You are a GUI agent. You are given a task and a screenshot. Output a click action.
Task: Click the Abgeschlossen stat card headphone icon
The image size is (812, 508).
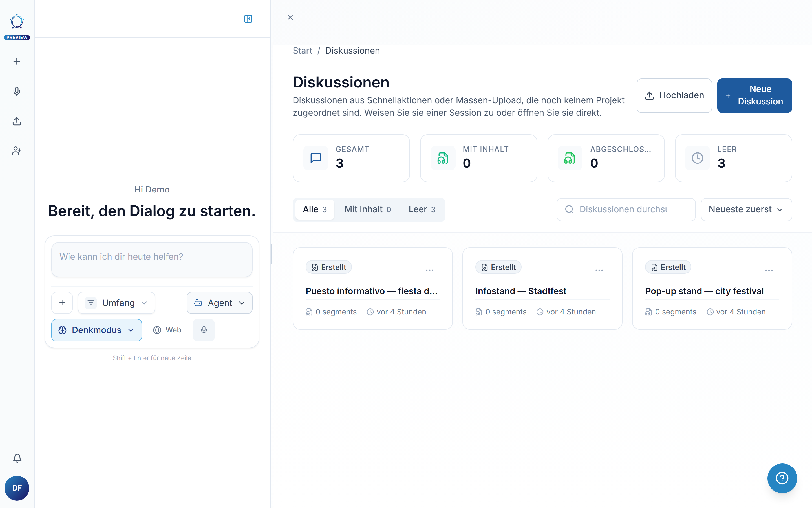click(x=570, y=158)
